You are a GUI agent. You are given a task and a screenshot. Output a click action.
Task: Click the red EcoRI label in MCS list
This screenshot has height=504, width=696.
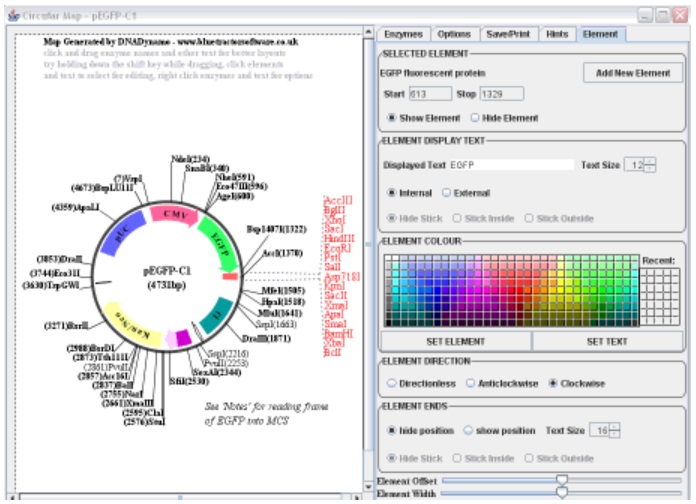[x=337, y=248]
